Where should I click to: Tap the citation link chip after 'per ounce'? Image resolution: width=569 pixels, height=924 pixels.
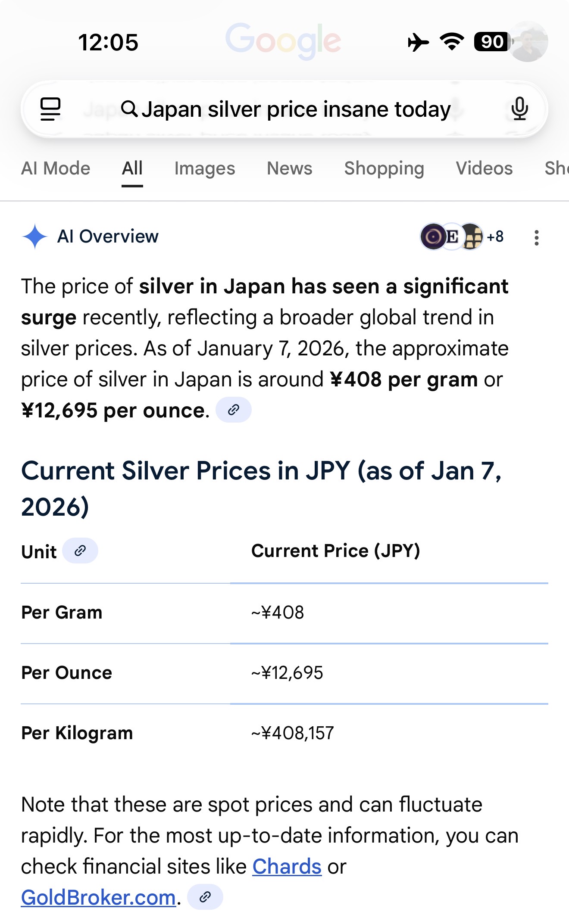[233, 410]
